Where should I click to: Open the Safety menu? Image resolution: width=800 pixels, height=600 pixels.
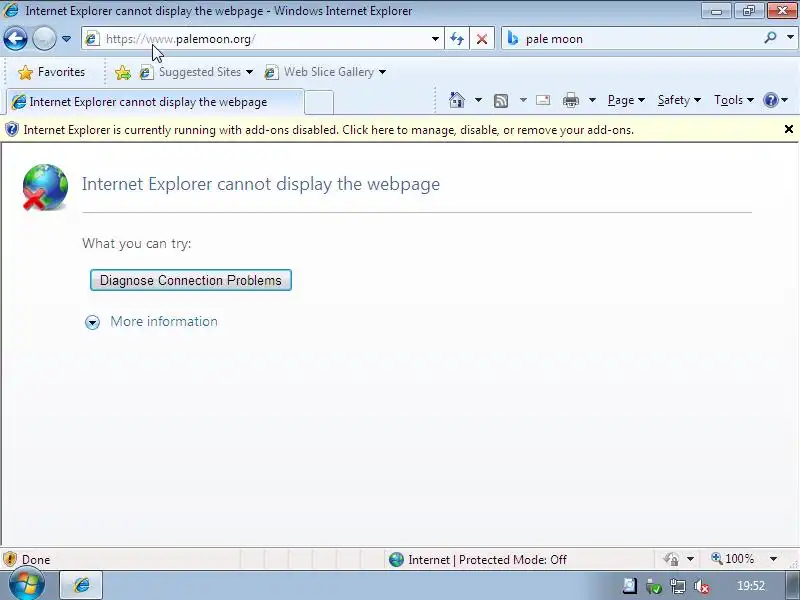point(679,100)
